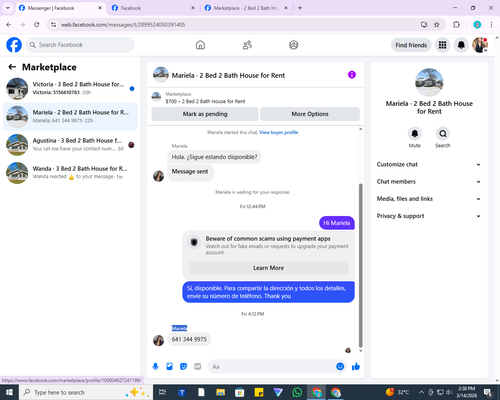
Task: Mute this Mariela conversation
Action: (415, 134)
